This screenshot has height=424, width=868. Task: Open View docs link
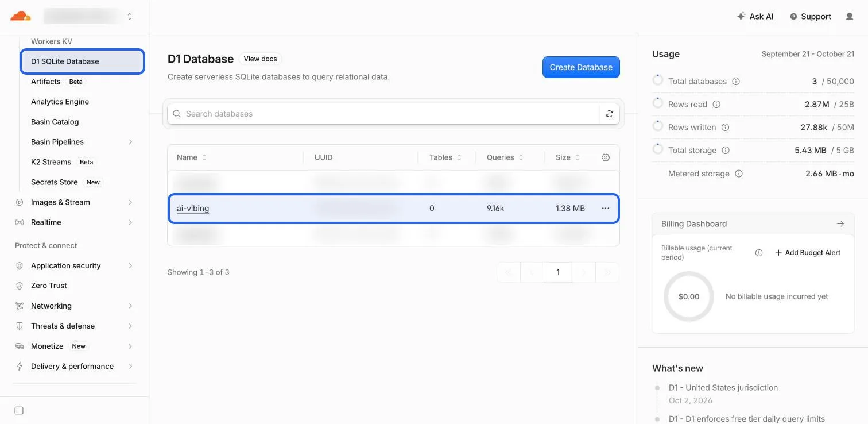[260, 59]
